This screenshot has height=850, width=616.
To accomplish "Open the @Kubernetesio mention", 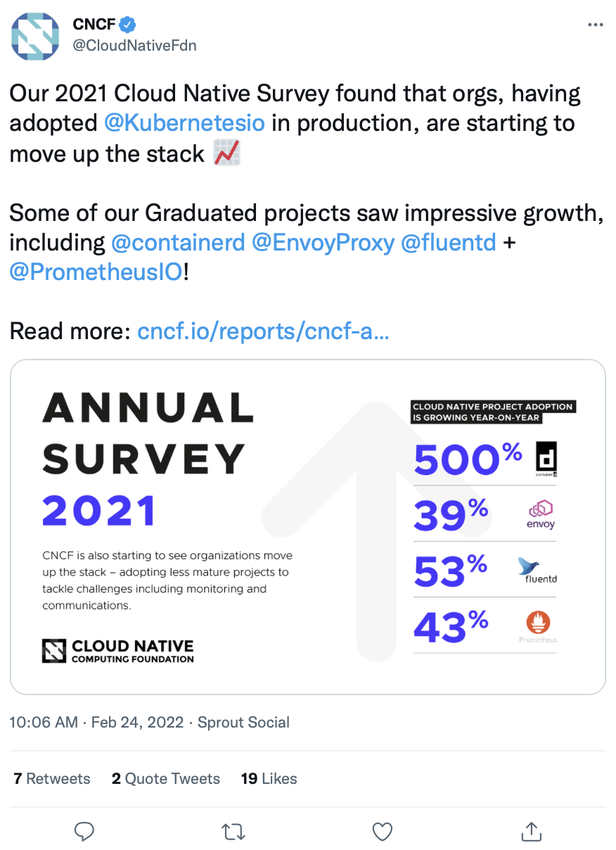I will coord(184,123).
